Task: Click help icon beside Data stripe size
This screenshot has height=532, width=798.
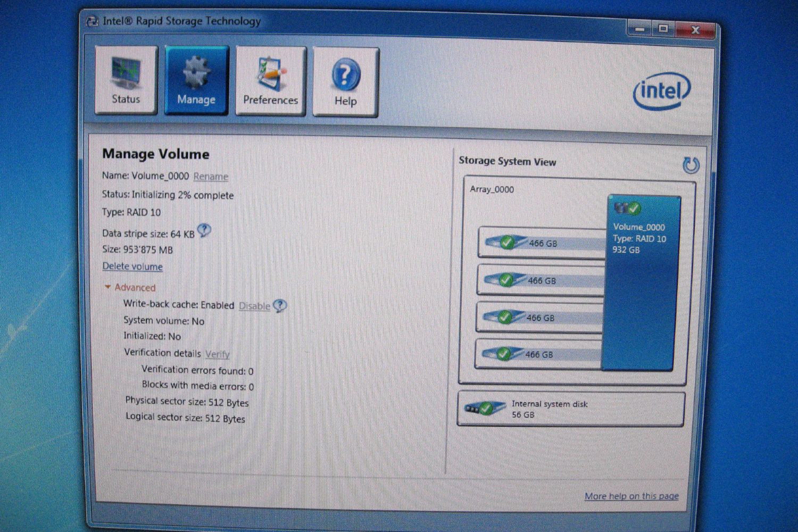Action: point(204,230)
